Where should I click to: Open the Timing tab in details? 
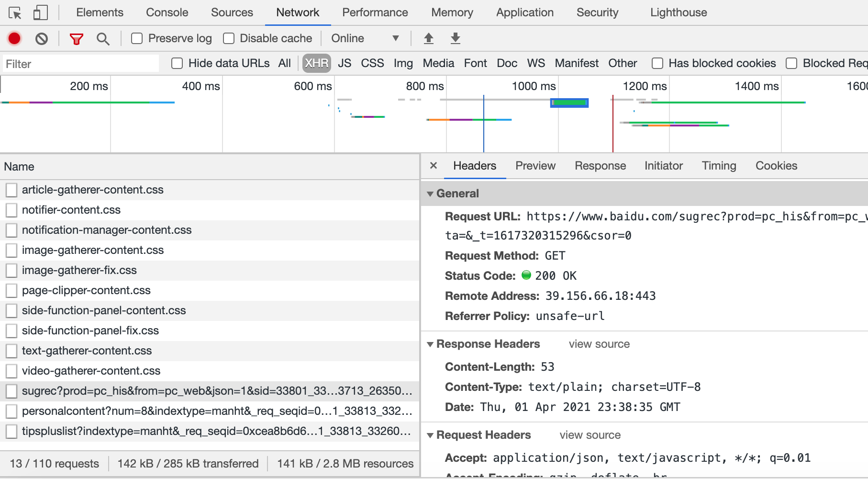719,166
